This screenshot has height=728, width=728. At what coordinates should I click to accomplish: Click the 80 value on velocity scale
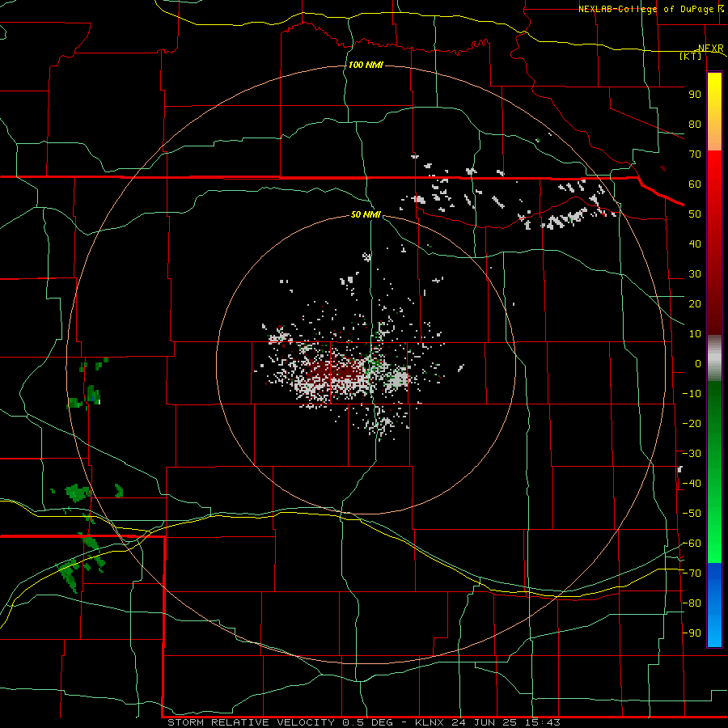point(695,125)
